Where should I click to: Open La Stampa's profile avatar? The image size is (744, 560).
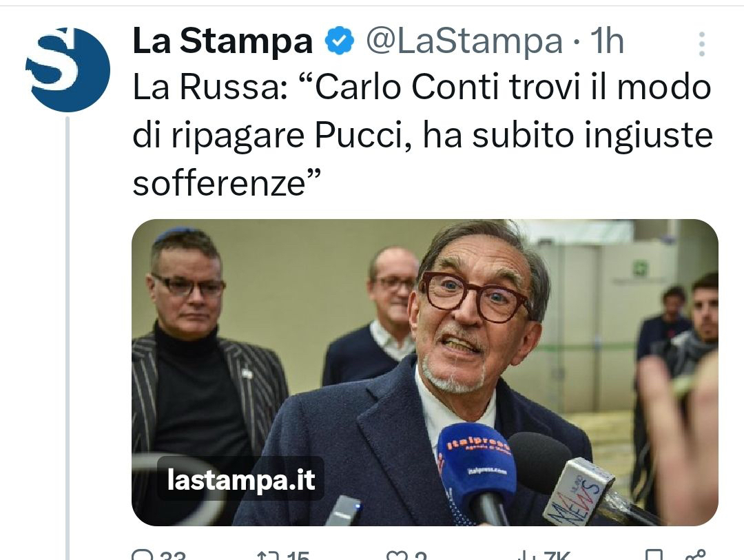tap(68, 70)
